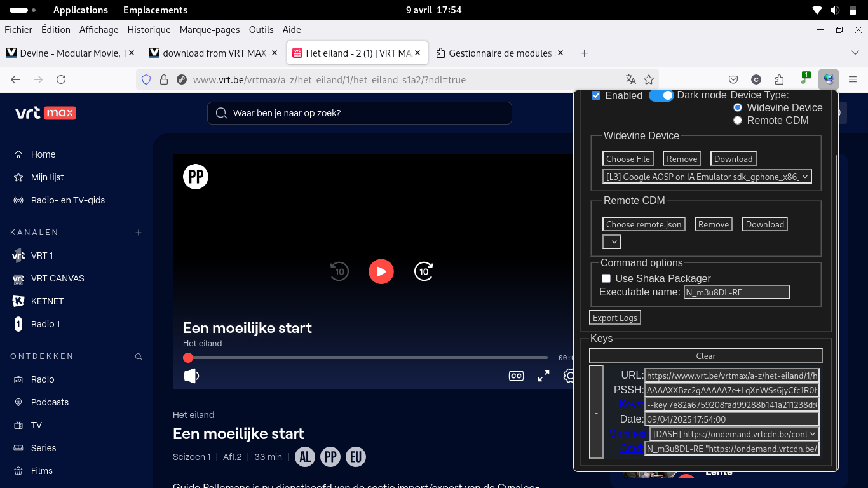Click the Executable name input field
This screenshot has height=488, width=868.
[x=736, y=292]
